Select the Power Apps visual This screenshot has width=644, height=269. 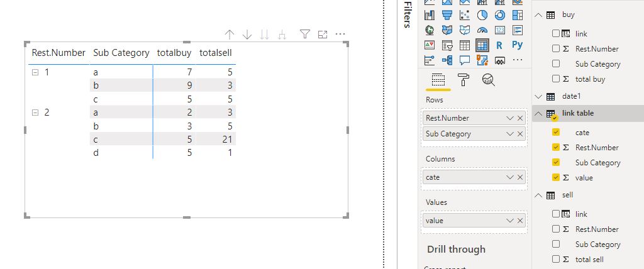500,60
